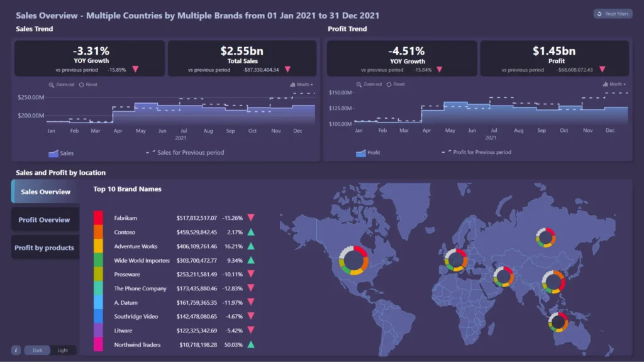Open the info 'i' icon in bottom left corner
Viewport: 644px width, 362px height.
pyautogui.click(x=14, y=350)
